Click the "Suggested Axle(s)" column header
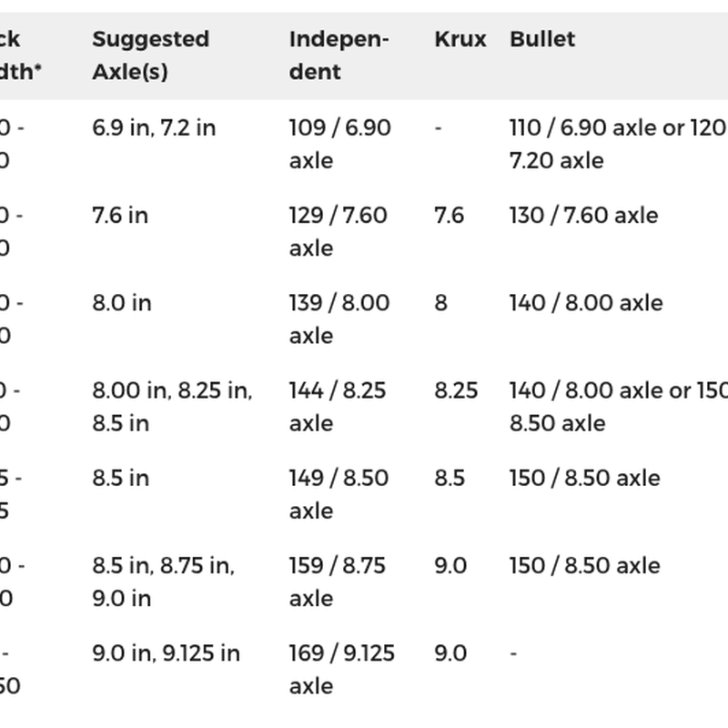This screenshot has width=728, height=728. [151, 56]
